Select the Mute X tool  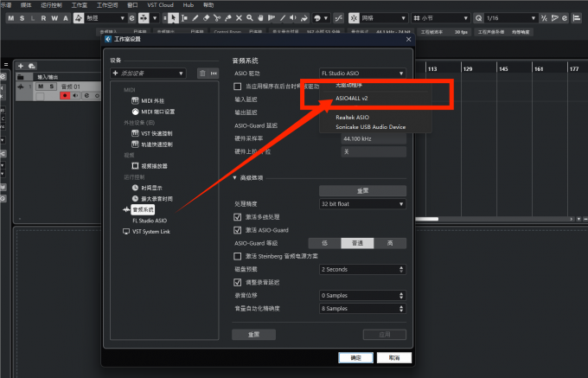[239, 18]
